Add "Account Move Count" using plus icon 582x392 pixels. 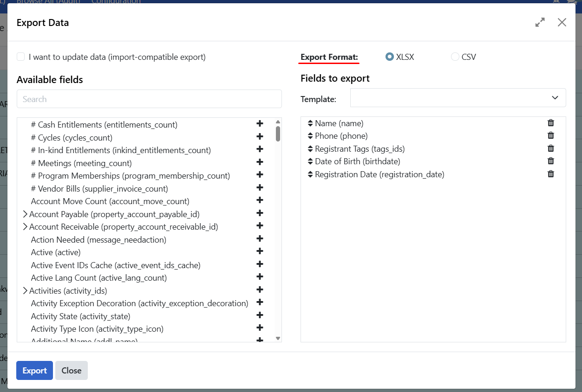point(259,200)
